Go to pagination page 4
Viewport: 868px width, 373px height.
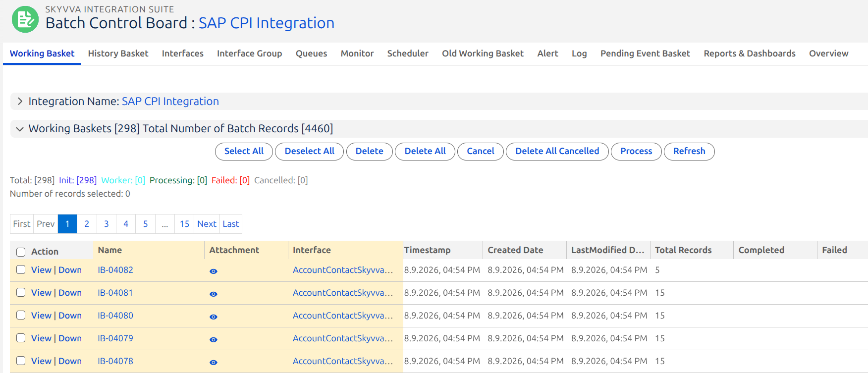tap(126, 224)
